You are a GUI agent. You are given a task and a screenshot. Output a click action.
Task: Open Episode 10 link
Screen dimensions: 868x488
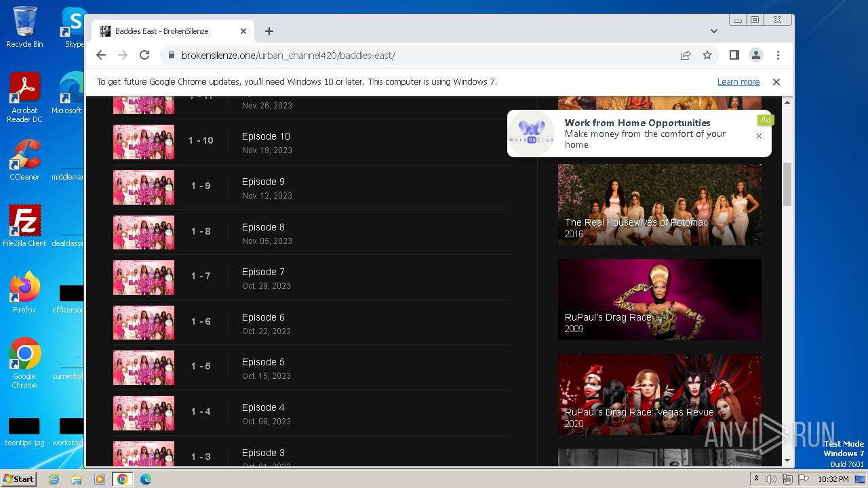click(x=266, y=136)
